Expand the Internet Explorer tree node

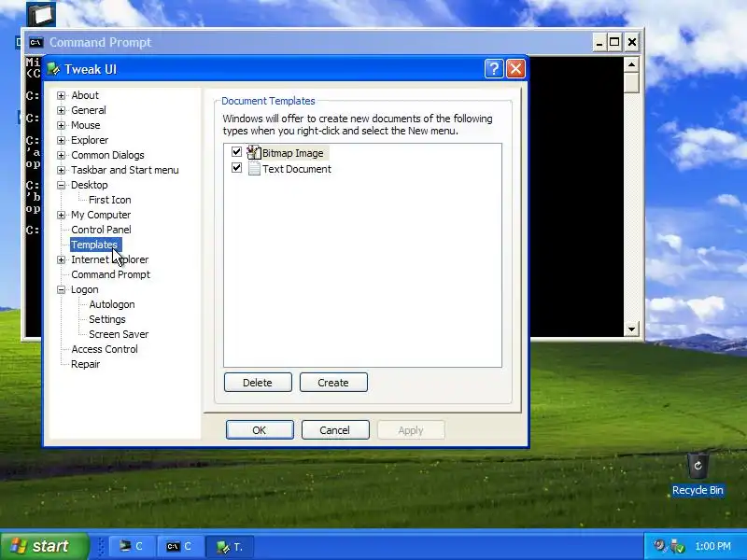coord(61,260)
